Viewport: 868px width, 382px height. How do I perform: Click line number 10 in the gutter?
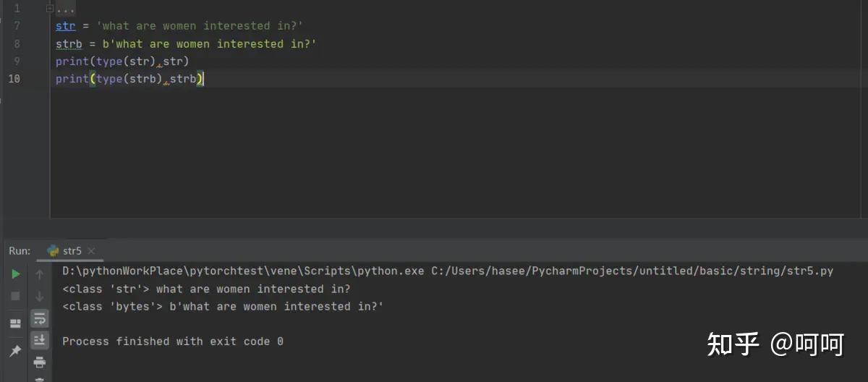14,79
